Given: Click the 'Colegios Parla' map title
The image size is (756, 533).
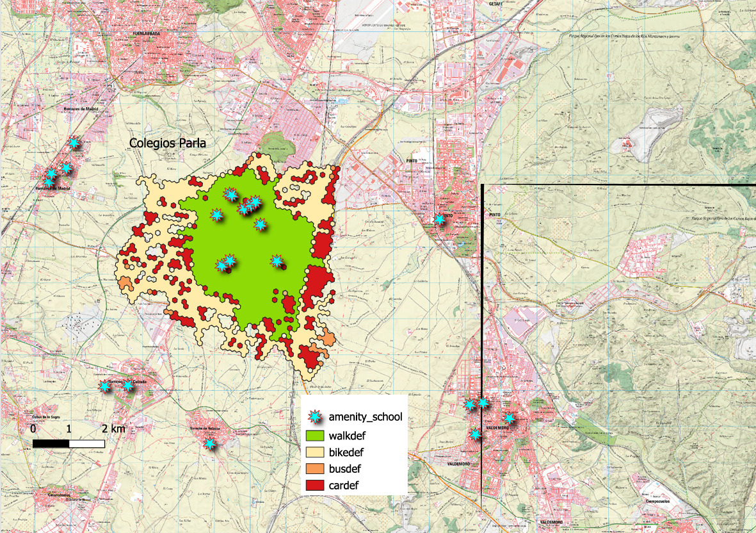Looking at the screenshot, I should click(168, 143).
